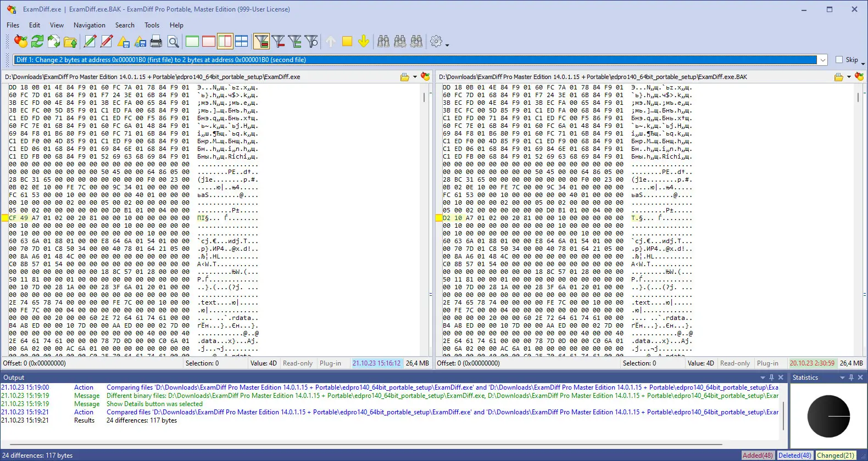Image resolution: width=868 pixels, height=461 pixels.
Task: Click the Compare (apple) toolbar icon
Action: 21,41
